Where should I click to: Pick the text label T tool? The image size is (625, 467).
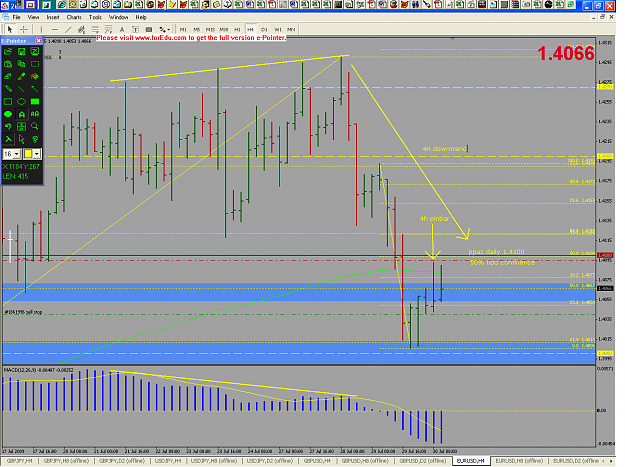click(x=136, y=29)
